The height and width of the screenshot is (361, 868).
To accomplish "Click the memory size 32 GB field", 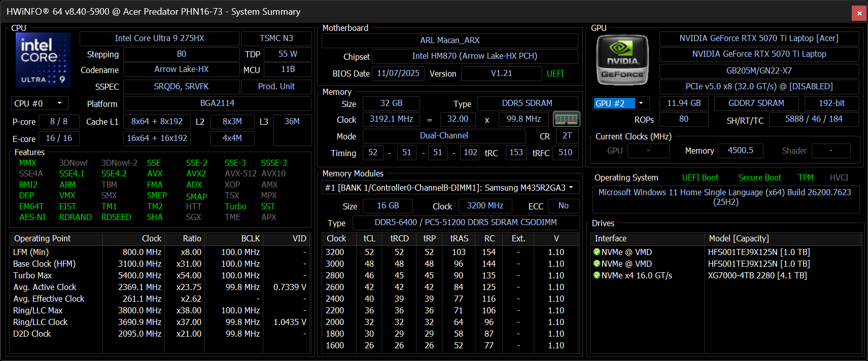I will tap(391, 103).
